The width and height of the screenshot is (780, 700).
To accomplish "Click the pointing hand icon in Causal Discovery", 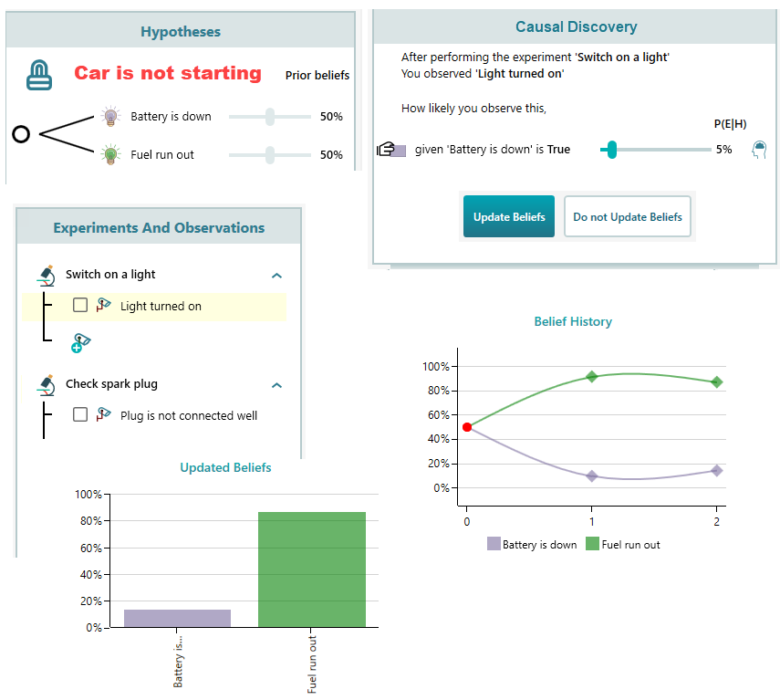I will (390, 150).
